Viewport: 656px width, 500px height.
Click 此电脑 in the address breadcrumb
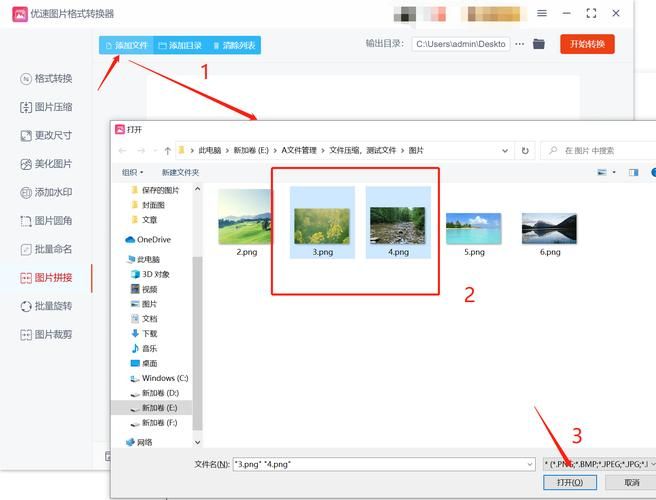[210, 150]
